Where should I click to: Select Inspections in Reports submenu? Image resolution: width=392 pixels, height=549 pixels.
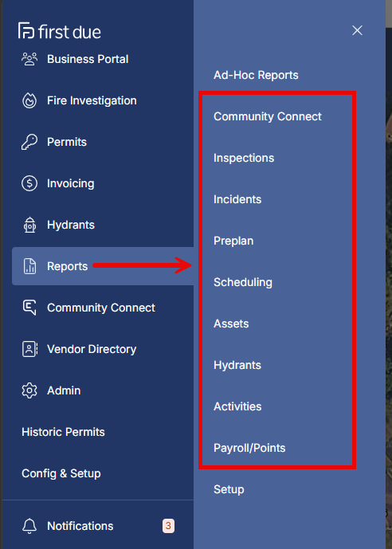coord(244,158)
